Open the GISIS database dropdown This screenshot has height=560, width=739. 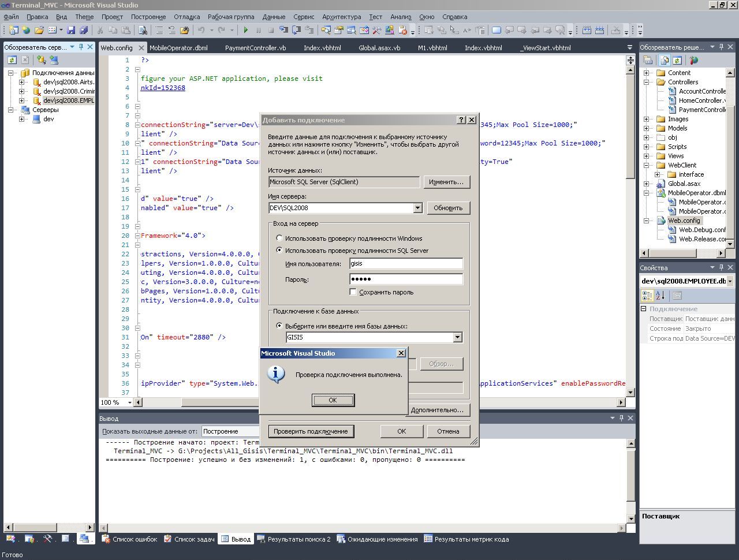(x=457, y=337)
